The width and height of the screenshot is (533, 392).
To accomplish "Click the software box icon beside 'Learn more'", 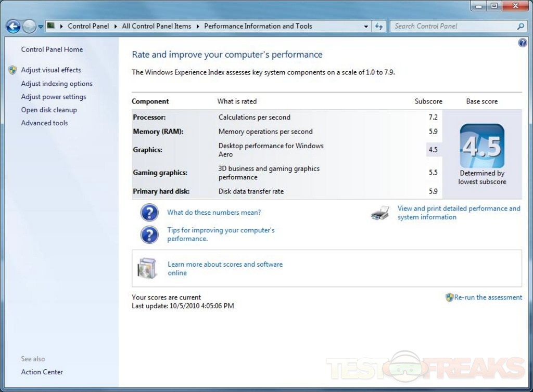I will (x=147, y=268).
